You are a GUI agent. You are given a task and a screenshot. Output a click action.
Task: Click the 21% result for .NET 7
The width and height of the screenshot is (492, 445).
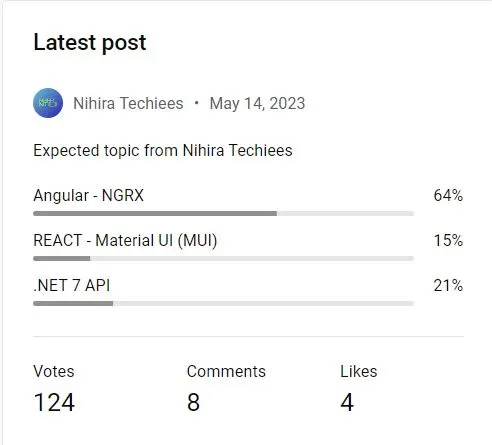point(448,285)
